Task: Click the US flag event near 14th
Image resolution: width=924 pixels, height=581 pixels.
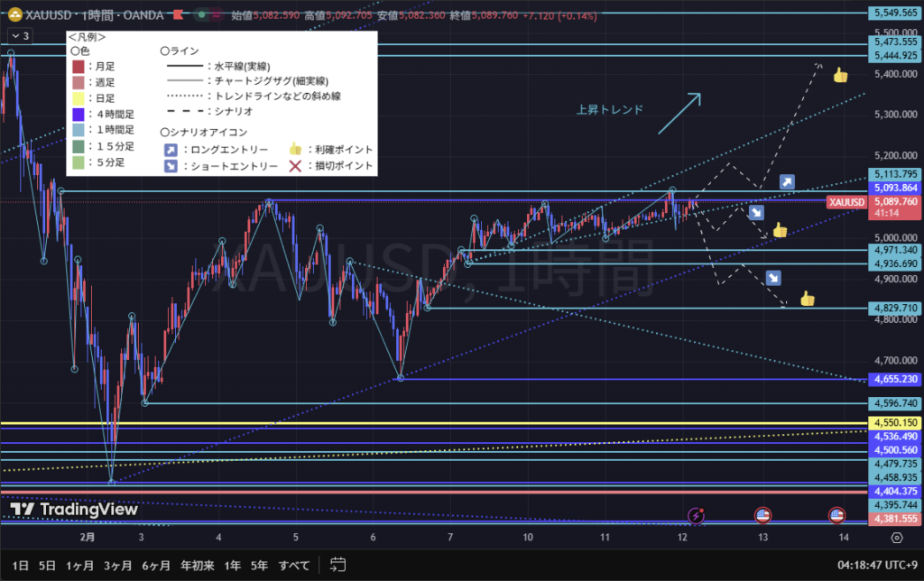Action: coord(836,516)
